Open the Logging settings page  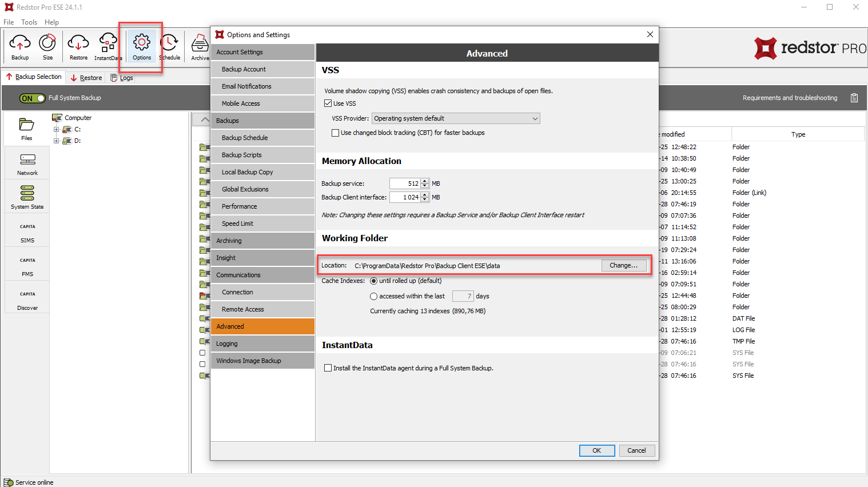pos(262,344)
